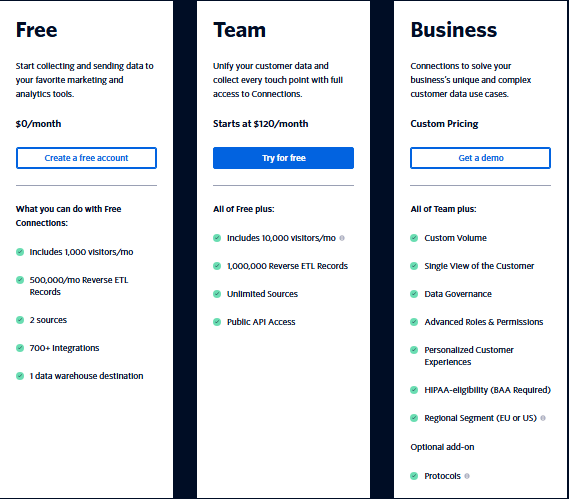Click checkmark beside Custom Volume
This screenshot has height=499, width=569.
click(414, 238)
